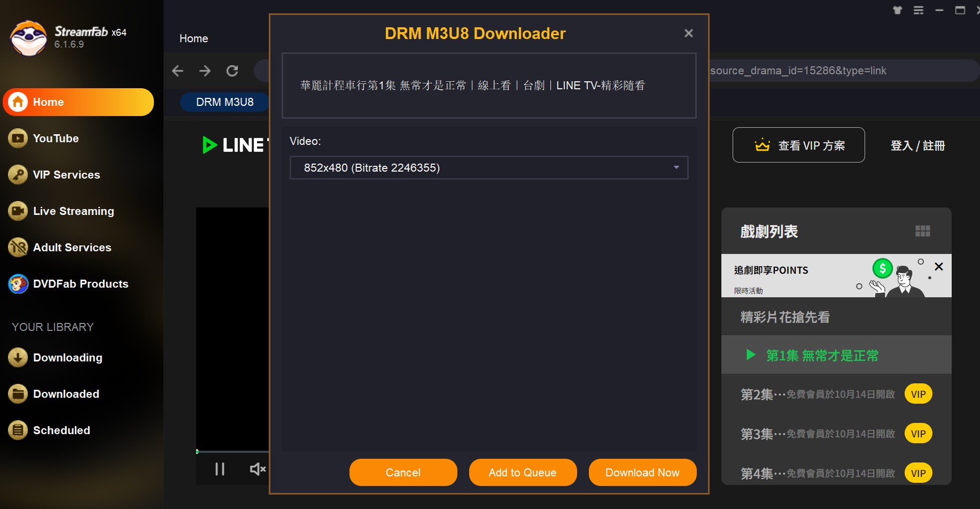Screen dimensions: 980x509
Task: Click the video progress bar
Action: click(232, 452)
